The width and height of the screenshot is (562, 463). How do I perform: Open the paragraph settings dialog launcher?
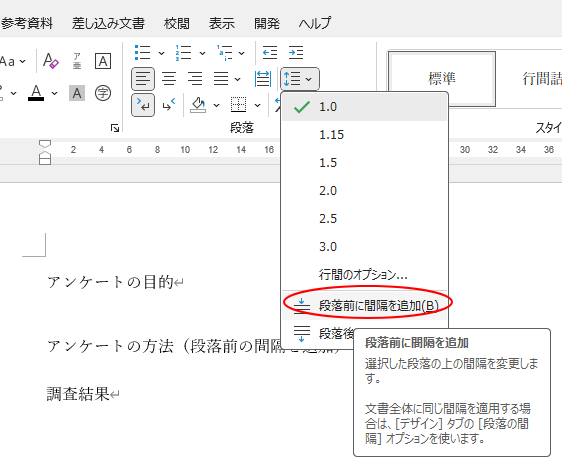coord(115,128)
